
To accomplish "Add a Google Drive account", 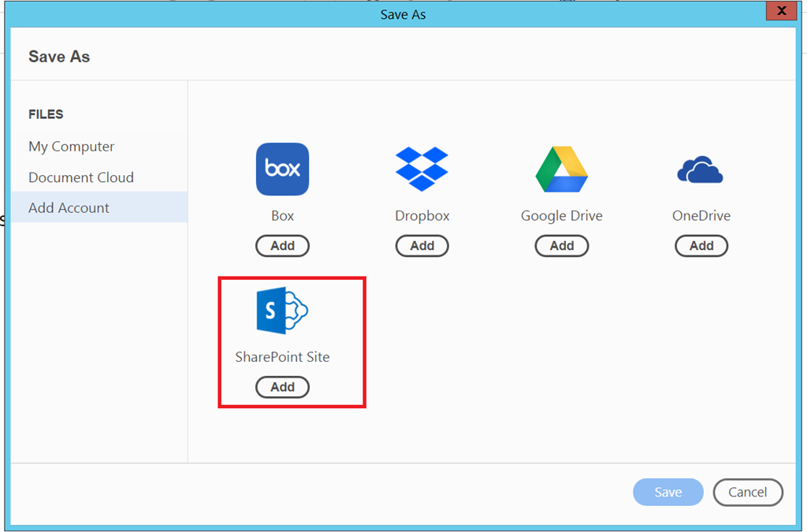I will click(x=561, y=246).
